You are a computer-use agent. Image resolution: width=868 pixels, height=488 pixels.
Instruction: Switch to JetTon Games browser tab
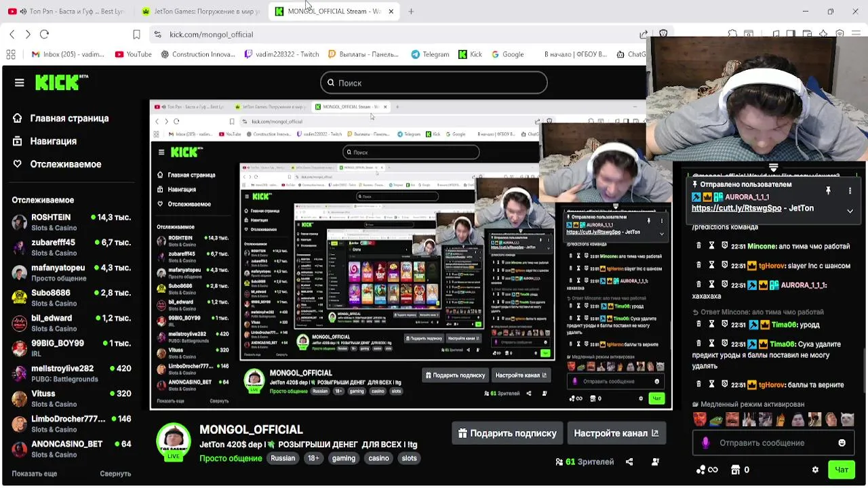201,12
